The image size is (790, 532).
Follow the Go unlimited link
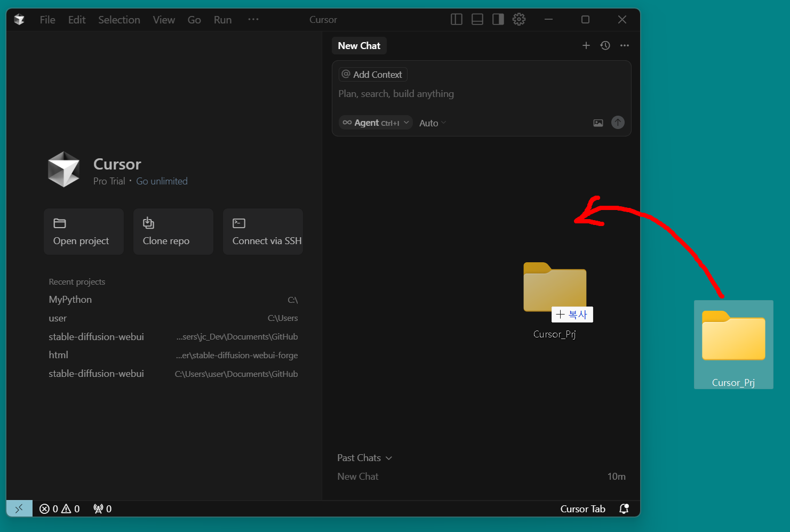[162, 181]
